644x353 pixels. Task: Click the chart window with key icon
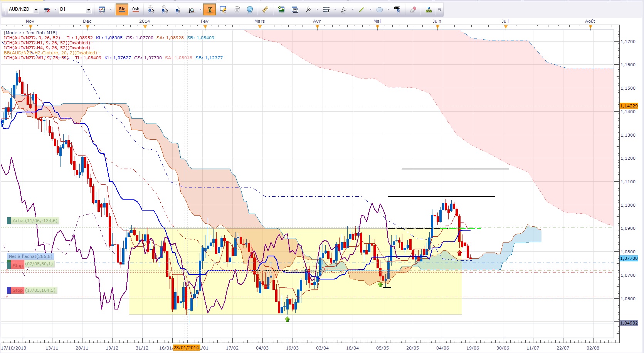coord(223,9)
